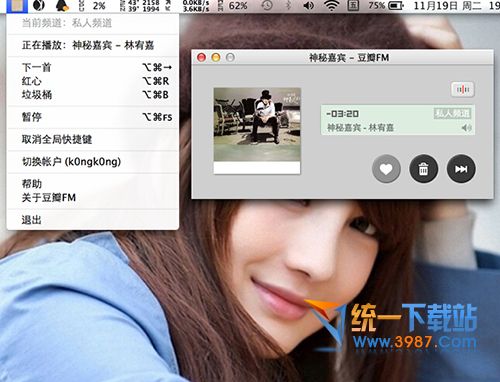
Task: Click the trash can button in player
Action: pyautogui.click(x=423, y=169)
